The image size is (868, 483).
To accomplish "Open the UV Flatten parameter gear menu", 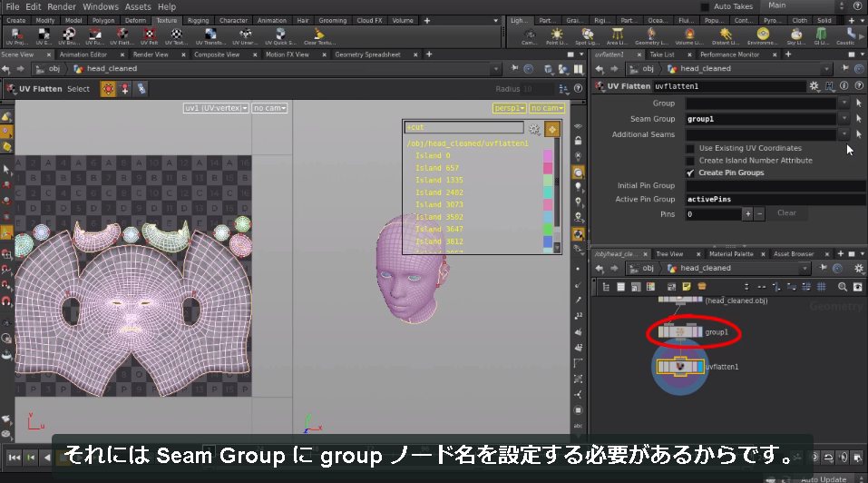I will (814, 86).
